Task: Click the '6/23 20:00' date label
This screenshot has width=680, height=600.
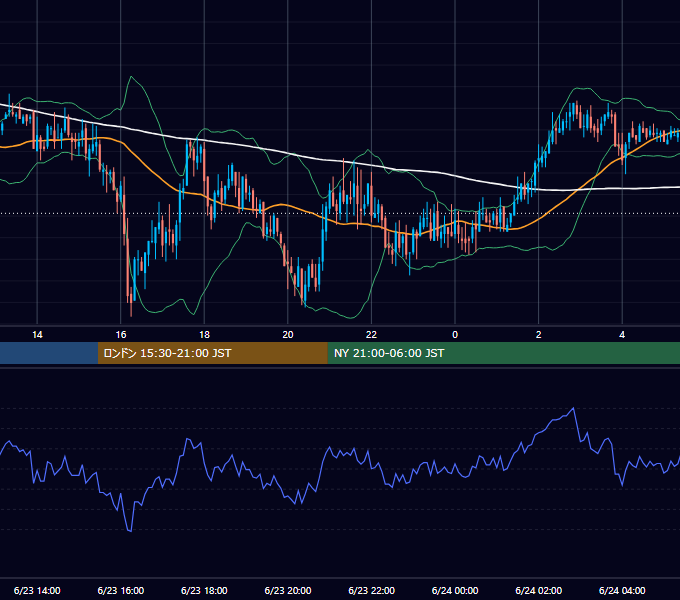Action: pos(288,590)
